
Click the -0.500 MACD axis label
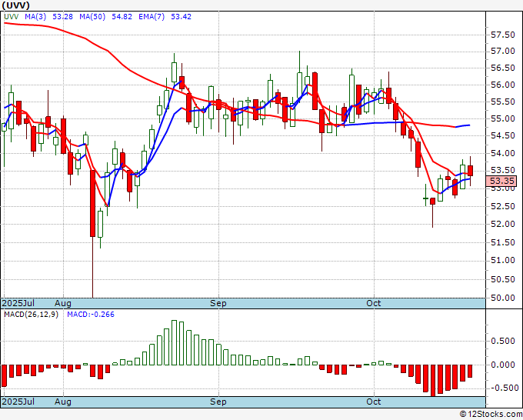[503, 388]
